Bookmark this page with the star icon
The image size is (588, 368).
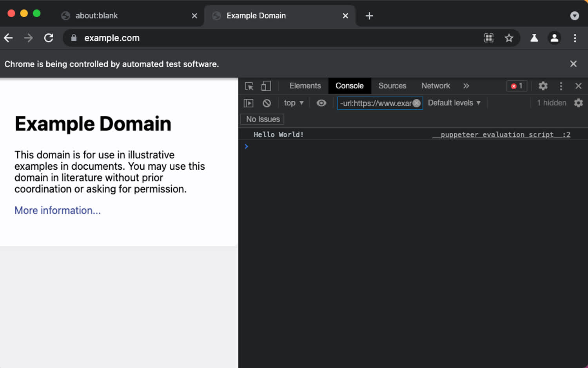[509, 38]
